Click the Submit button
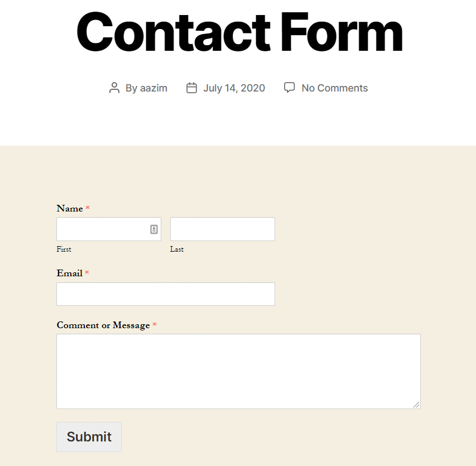This screenshot has height=466, width=476. pos(89,436)
